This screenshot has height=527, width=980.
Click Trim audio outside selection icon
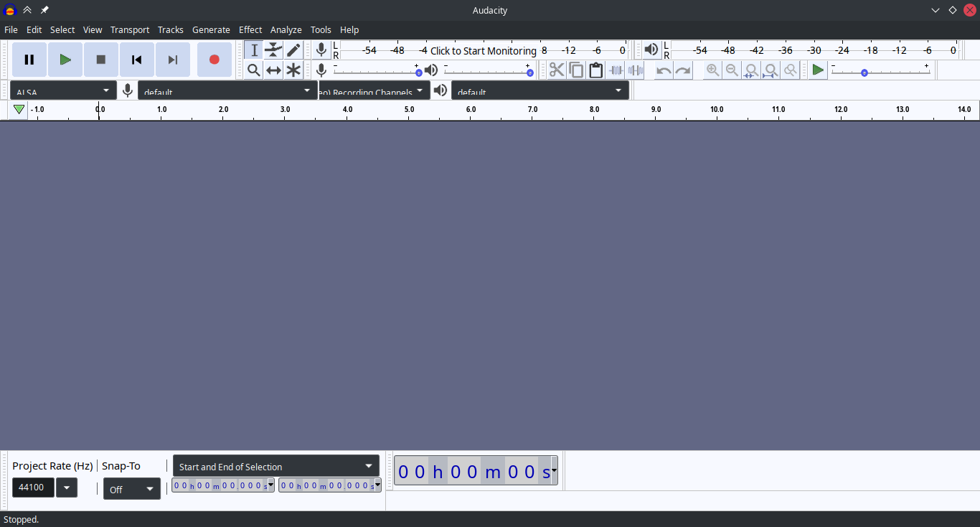[x=616, y=70]
